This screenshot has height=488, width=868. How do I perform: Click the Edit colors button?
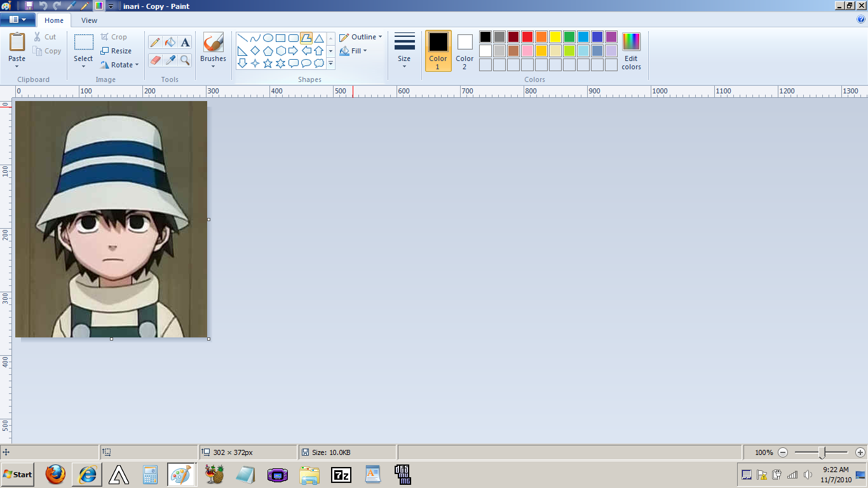click(x=631, y=51)
